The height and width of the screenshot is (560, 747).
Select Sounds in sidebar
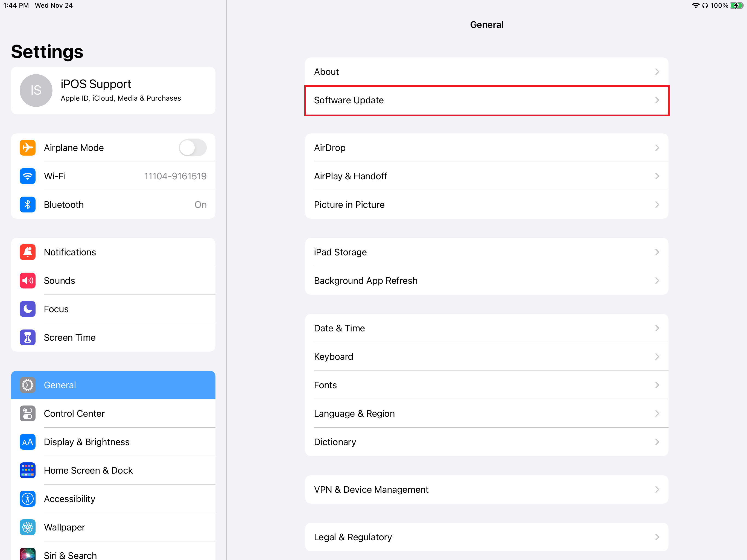113,280
